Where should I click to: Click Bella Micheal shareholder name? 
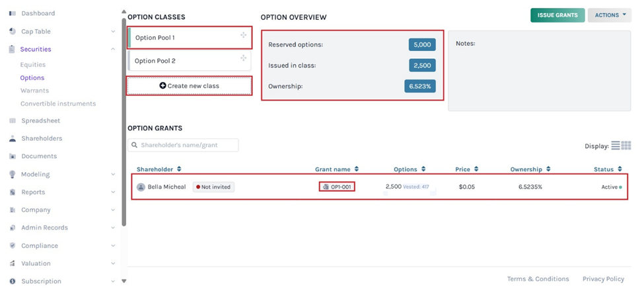(x=166, y=187)
